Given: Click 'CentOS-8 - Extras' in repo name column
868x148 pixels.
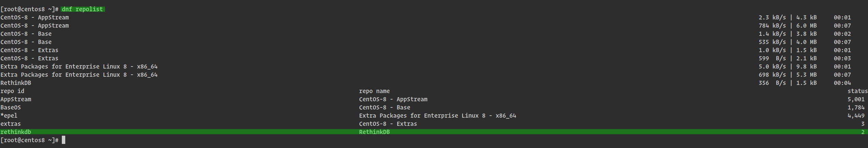Looking at the screenshot, I should point(388,124).
